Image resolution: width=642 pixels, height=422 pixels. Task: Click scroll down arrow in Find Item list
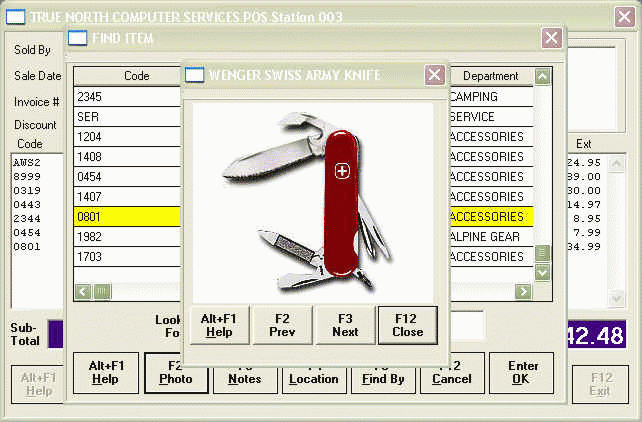click(542, 273)
